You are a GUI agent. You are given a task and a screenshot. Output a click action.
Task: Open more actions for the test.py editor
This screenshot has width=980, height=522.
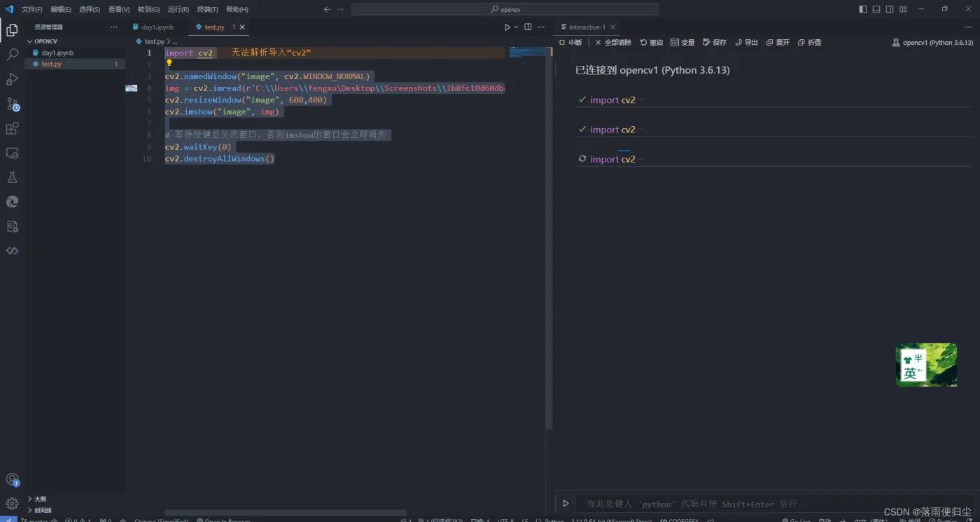point(542,27)
